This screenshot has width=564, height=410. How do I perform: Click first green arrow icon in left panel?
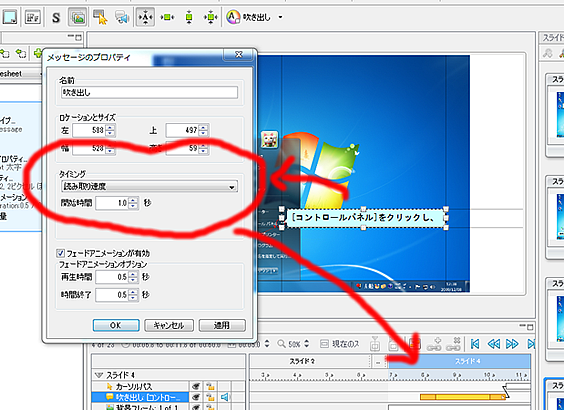click(x=5, y=54)
